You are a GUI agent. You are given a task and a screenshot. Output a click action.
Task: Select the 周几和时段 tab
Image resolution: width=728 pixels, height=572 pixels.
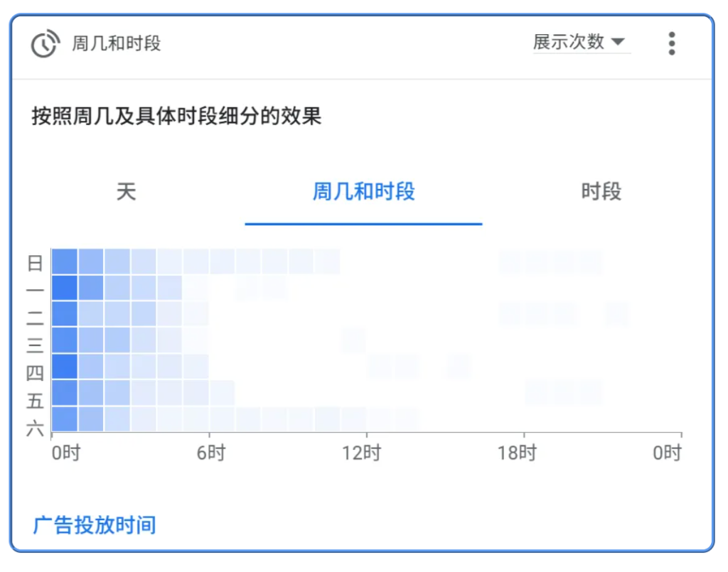tap(363, 192)
